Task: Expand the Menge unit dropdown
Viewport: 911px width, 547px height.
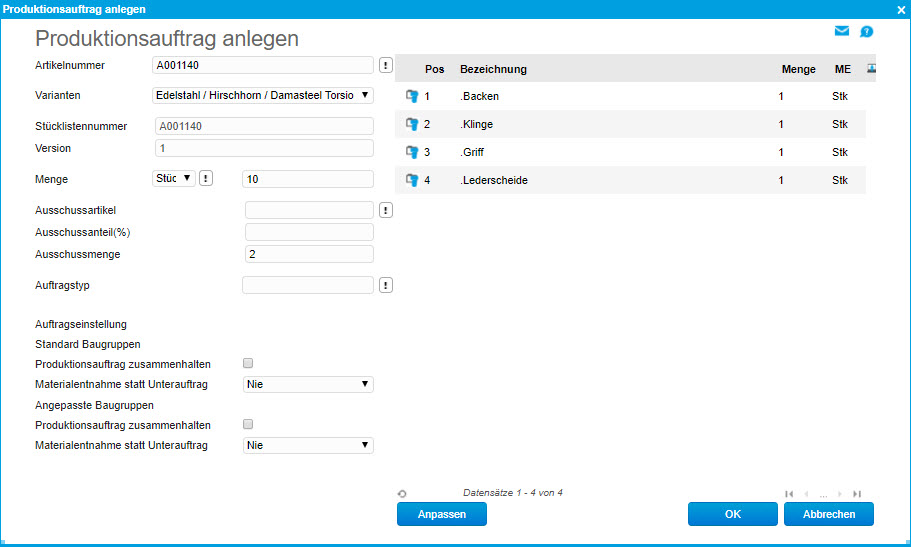Action: (x=172, y=178)
